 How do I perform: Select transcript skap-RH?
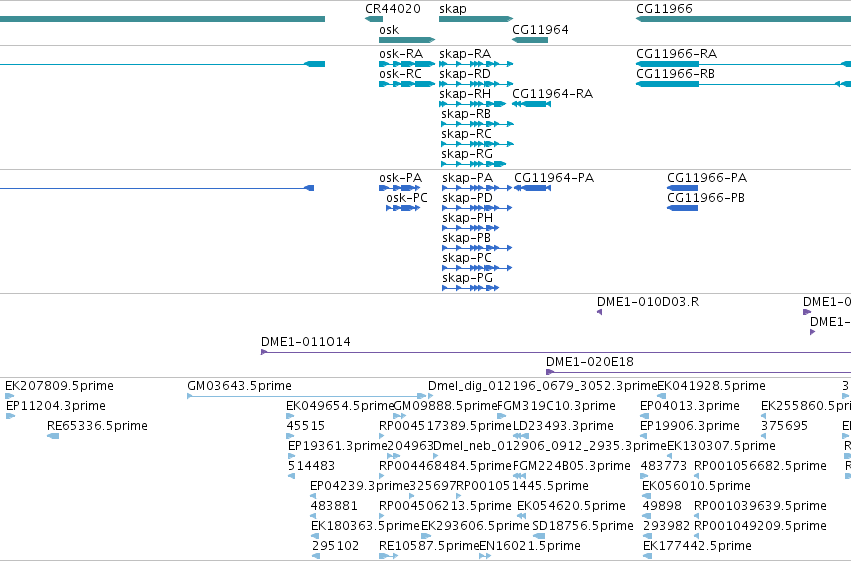click(x=473, y=104)
